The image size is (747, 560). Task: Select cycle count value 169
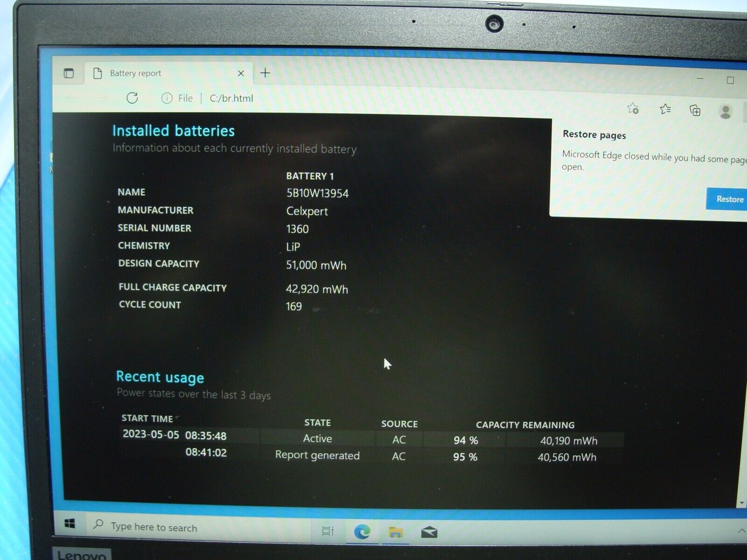coord(294,307)
